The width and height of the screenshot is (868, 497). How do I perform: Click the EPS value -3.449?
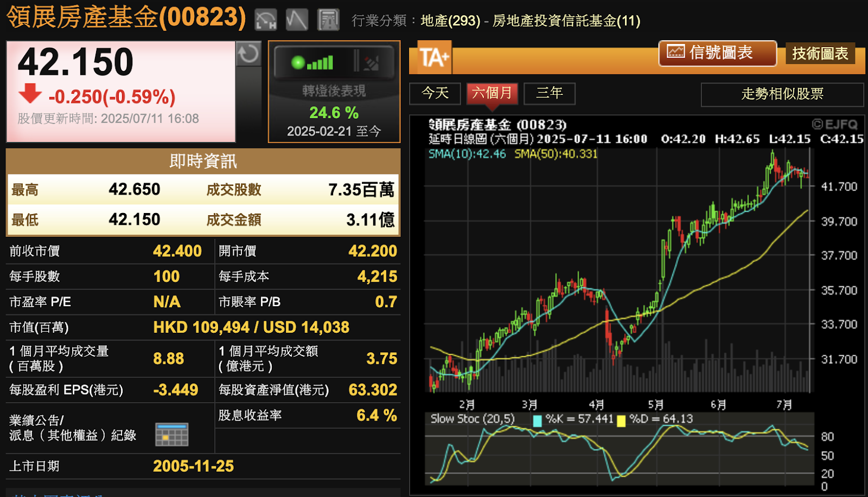(x=175, y=390)
